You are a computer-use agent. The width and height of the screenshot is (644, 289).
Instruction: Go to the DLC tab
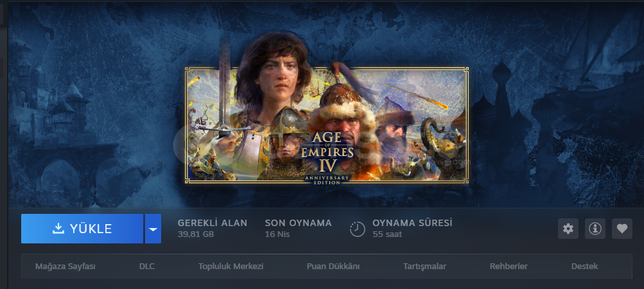click(x=147, y=267)
